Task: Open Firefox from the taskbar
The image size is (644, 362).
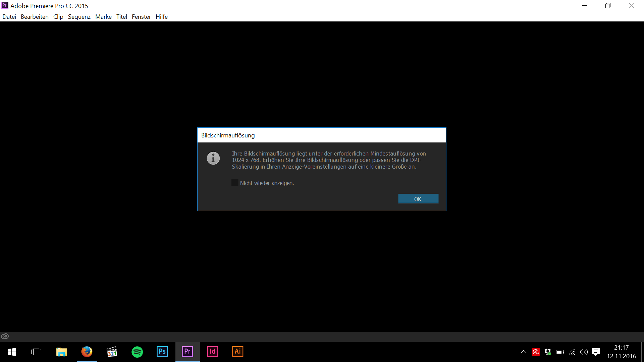Action: coord(87,352)
